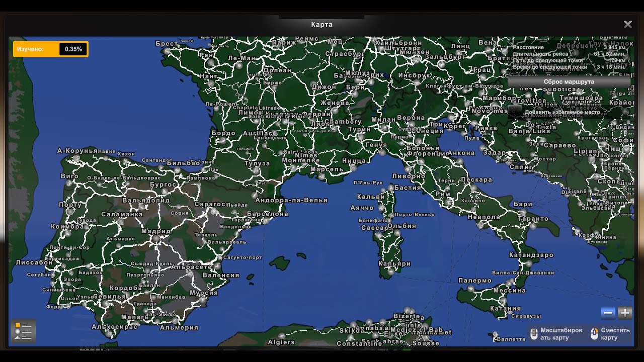Close the Карта map window

[628, 24]
